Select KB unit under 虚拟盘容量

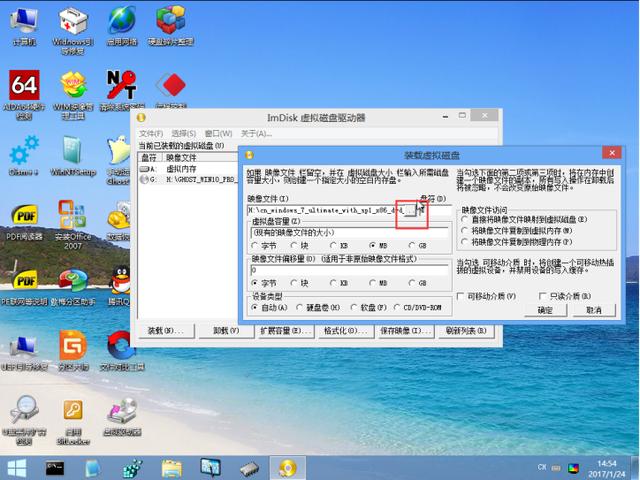(339, 245)
